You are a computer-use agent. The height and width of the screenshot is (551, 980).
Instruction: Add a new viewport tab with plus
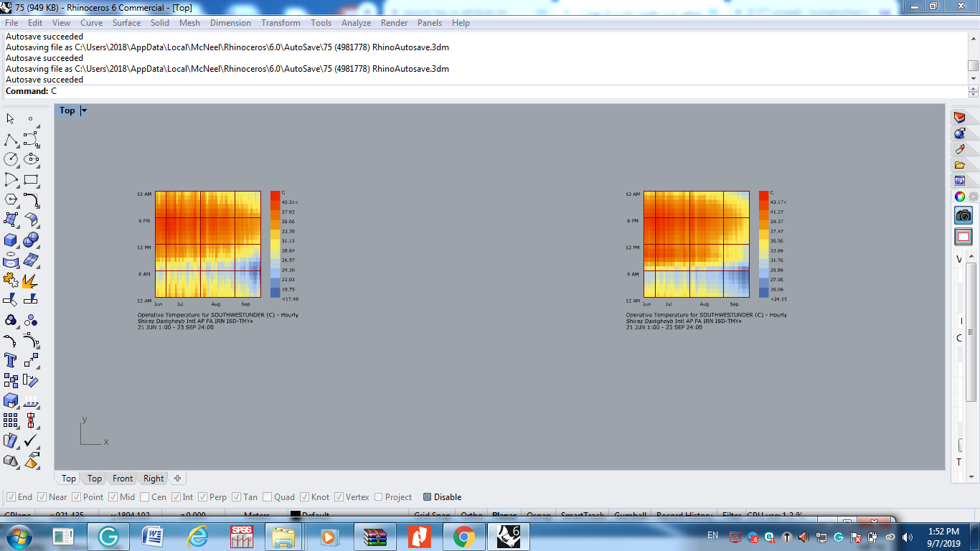[x=177, y=479]
